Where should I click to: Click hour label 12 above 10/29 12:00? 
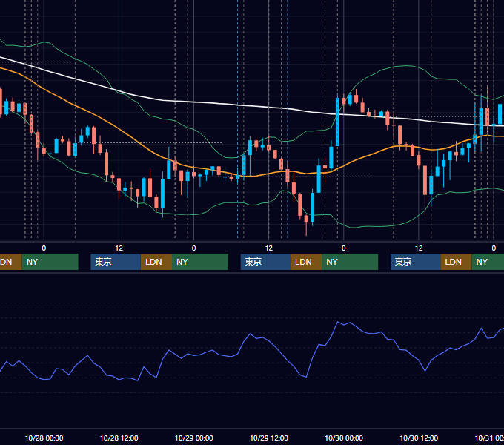pyautogui.click(x=269, y=248)
